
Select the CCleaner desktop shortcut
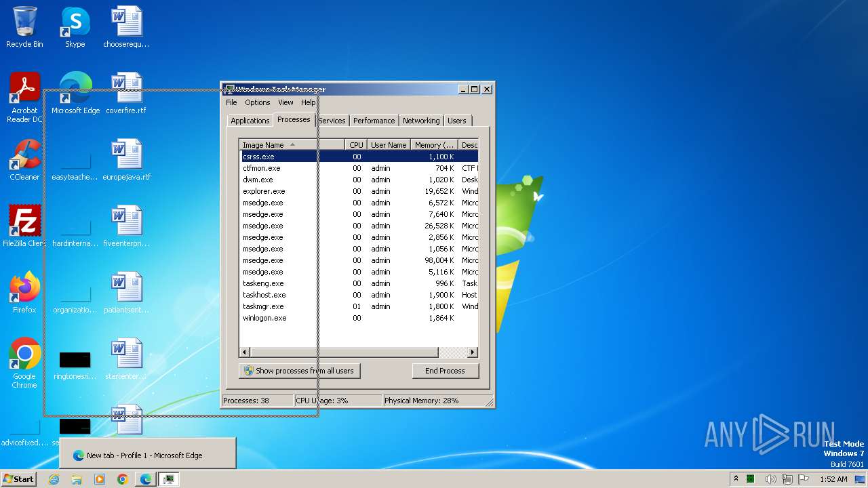24,160
